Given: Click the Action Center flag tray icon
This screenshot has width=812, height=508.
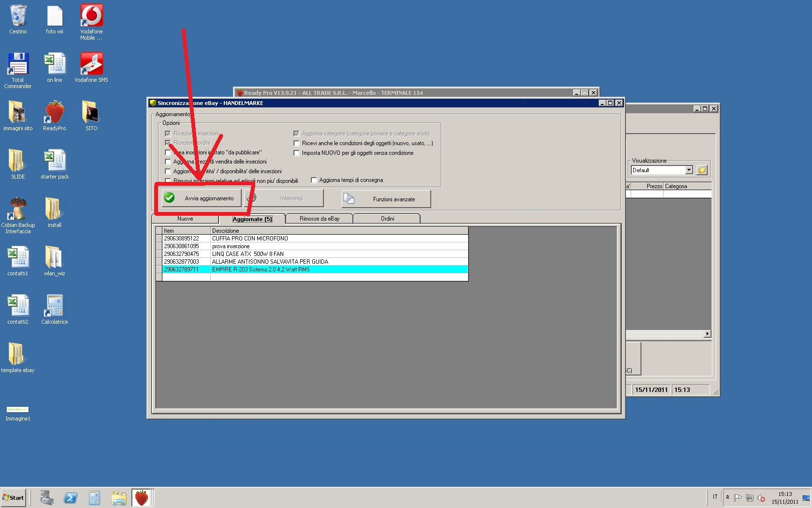Looking at the screenshot, I should pos(738,498).
